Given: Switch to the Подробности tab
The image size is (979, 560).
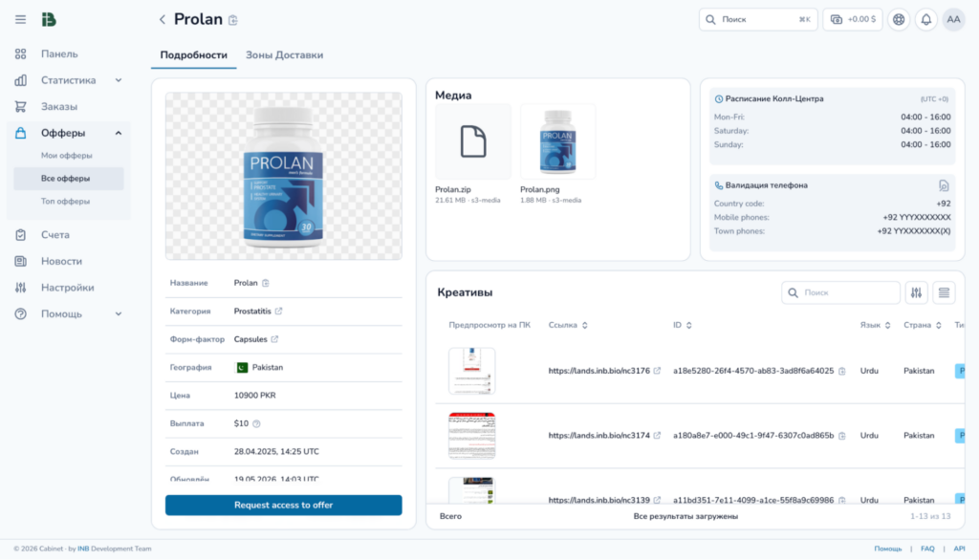Looking at the screenshot, I should tap(193, 54).
